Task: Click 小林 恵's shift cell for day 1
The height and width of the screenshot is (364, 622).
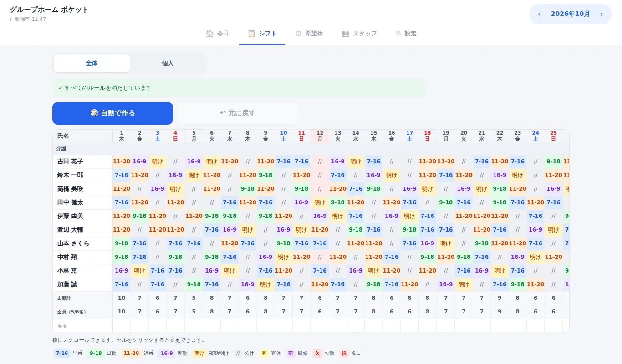Action: coord(122,271)
